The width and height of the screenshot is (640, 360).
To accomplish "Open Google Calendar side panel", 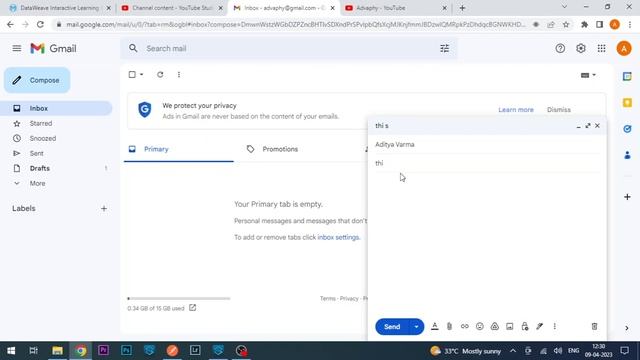I will pyautogui.click(x=627, y=76).
